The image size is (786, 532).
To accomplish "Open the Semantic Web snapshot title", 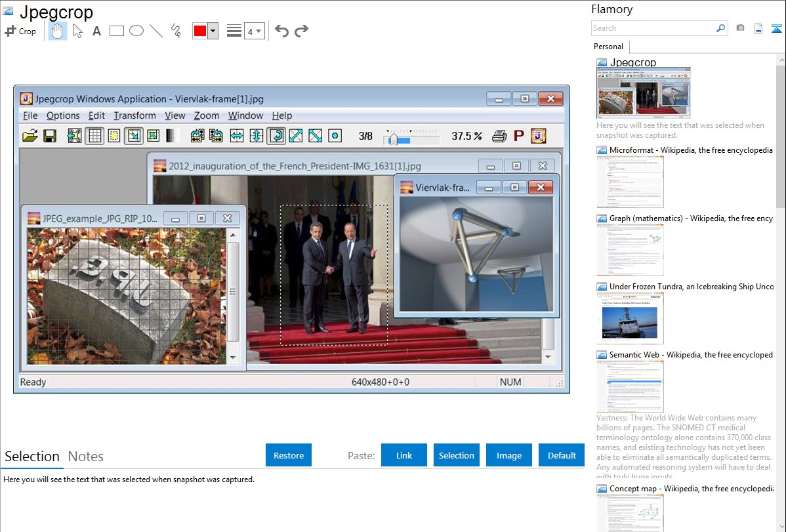I will point(691,354).
